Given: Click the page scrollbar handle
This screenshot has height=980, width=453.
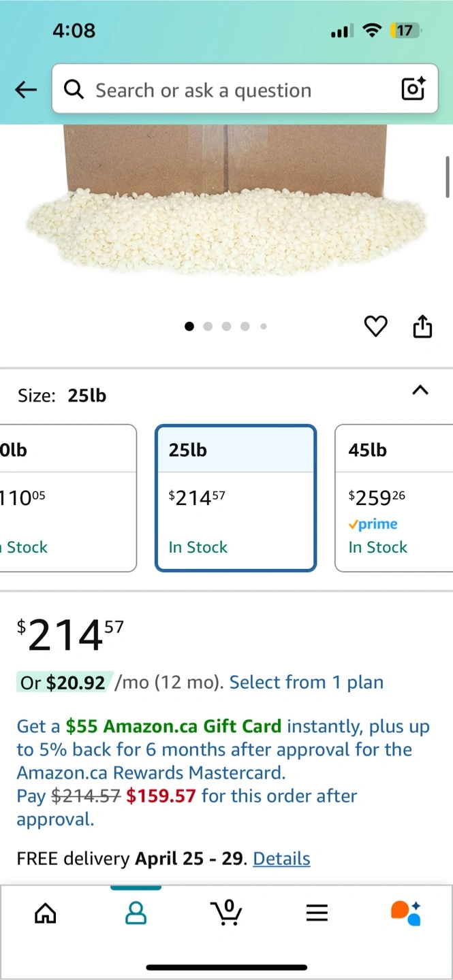Looking at the screenshot, I should [448, 176].
